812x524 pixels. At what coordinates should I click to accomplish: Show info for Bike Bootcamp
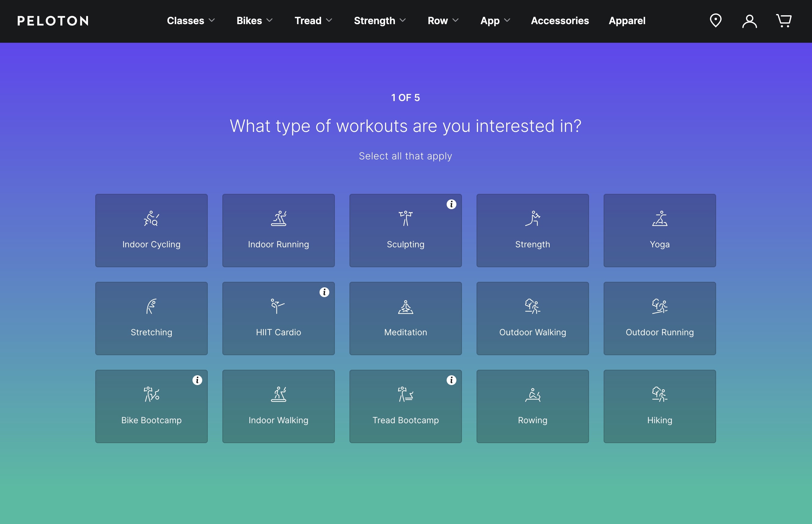[197, 380]
